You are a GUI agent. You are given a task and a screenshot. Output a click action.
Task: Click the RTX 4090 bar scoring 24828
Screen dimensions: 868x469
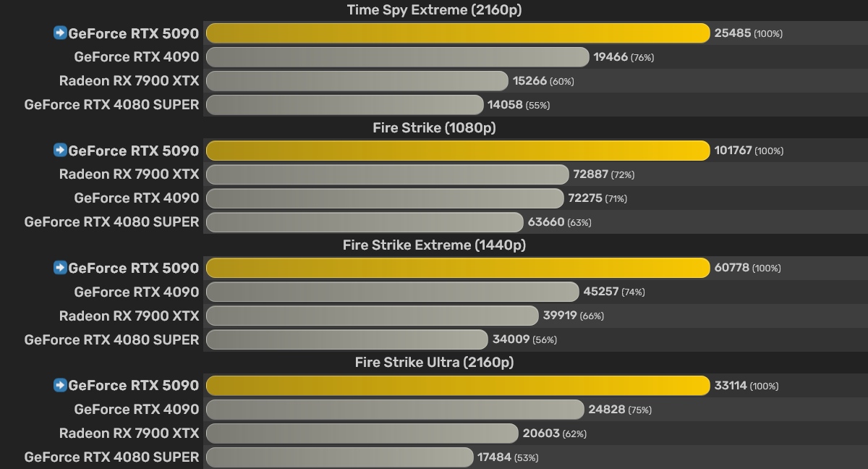pyautogui.click(x=394, y=409)
